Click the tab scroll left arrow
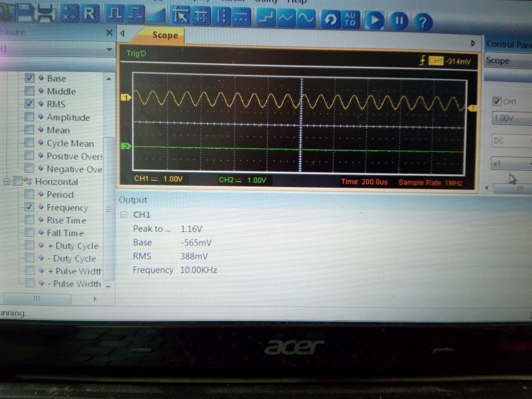The image size is (532, 399). coord(122,33)
